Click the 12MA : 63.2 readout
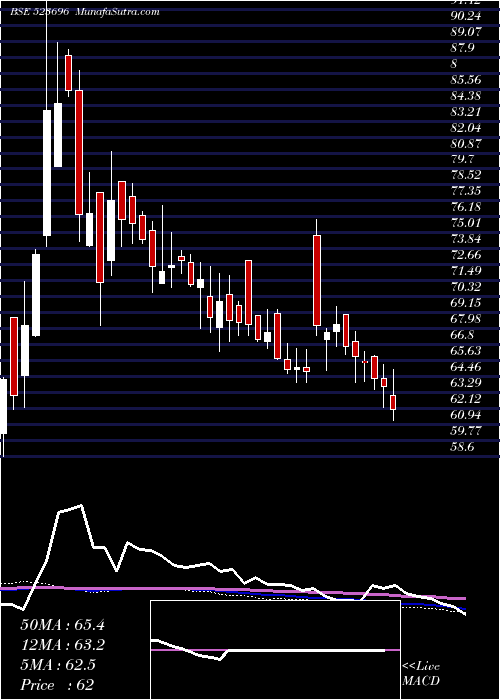This screenshot has width=500, height=700. [x=62, y=645]
